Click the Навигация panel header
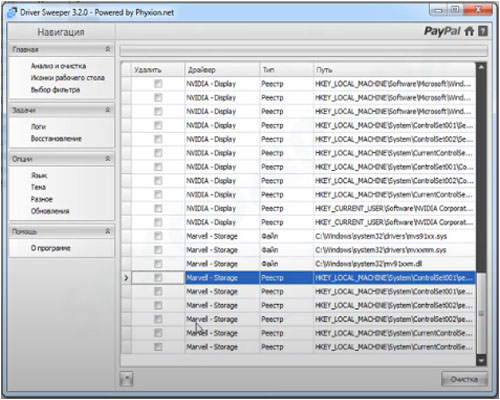This screenshot has height=400, width=500. pos(61,32)
